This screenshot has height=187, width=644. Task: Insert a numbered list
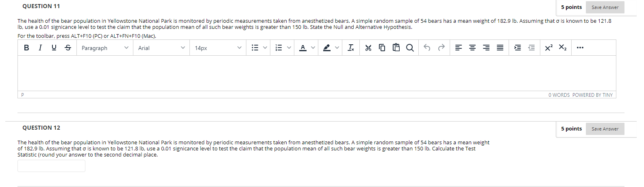(278, 48)
